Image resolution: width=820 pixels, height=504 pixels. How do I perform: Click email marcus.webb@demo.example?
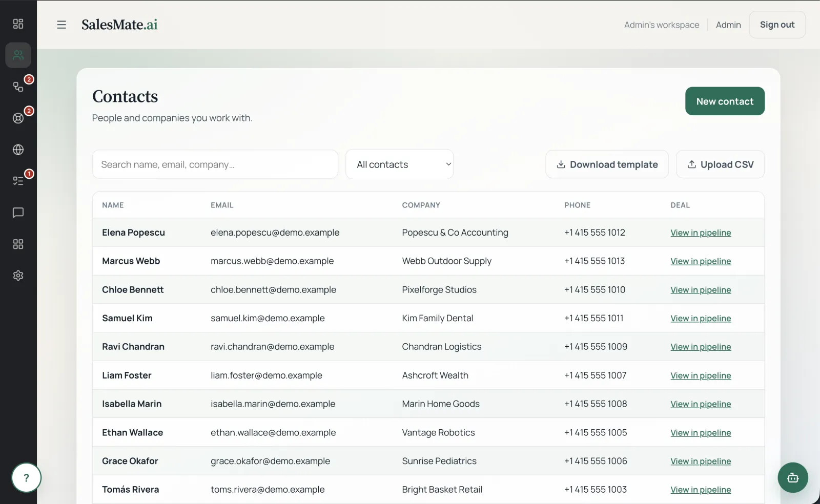click(272, 261)
